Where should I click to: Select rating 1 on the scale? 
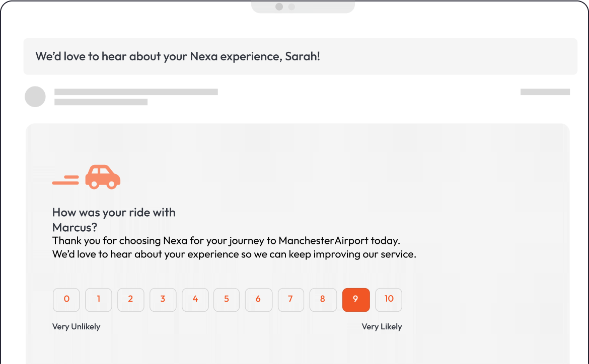point(98,300)
